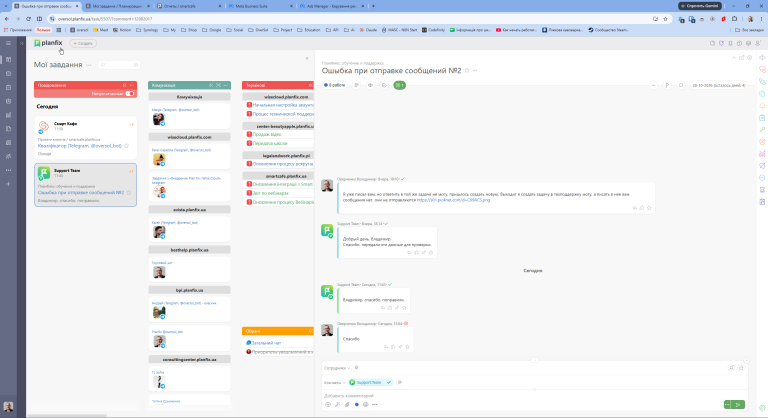Image resolution: width=768 pixels, height=418 pixels.
Task: Toggle the Непрочитанные switch in red column
Action: (x=130, y=94)
